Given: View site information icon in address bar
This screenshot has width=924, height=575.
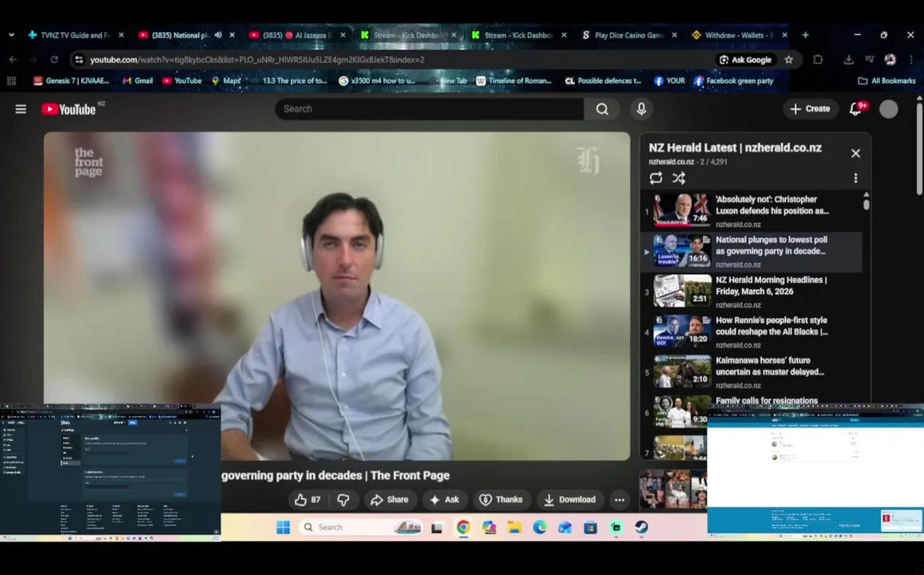Looking at the screenshot, I should 79,60.
